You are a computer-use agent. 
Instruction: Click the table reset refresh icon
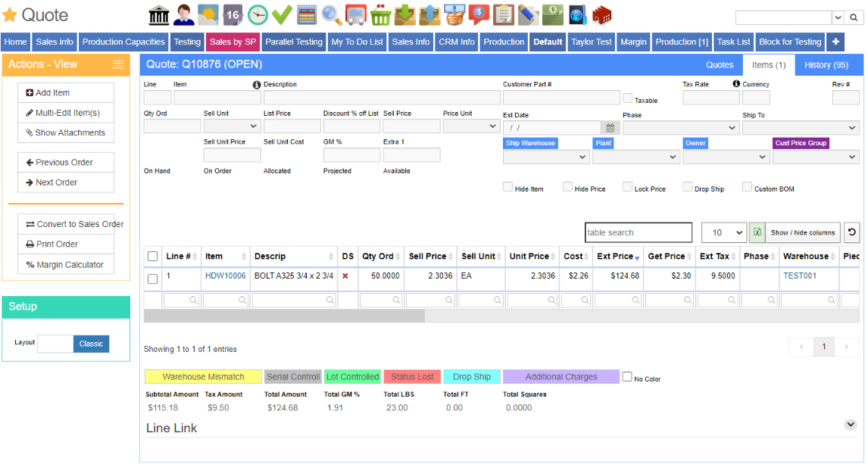click(x=852, y=232)
